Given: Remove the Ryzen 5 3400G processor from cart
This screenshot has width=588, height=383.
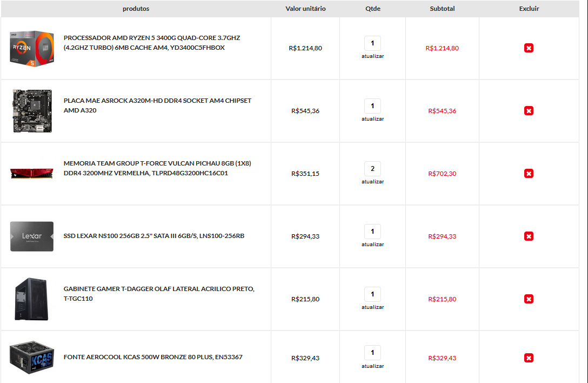Looking at the screenshot, I should pyautogui.click(x=529, y=48).
